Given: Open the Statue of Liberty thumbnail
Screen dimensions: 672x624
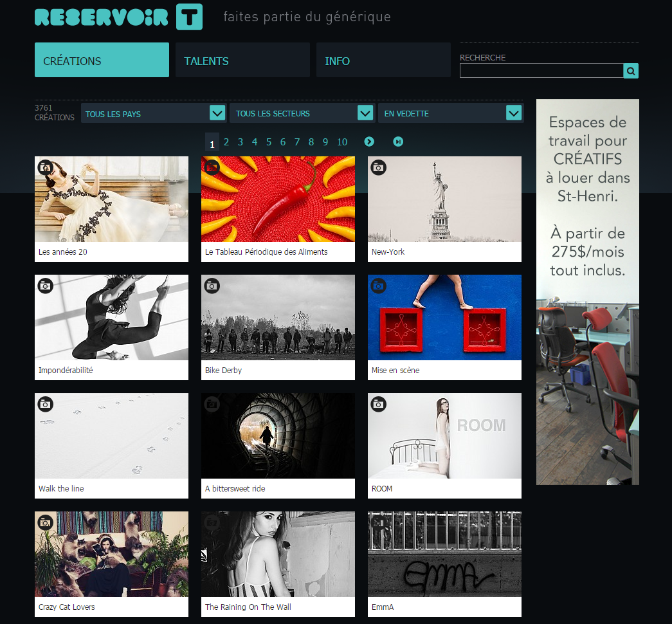Looking at the screenshot, I should pos(444,199).
